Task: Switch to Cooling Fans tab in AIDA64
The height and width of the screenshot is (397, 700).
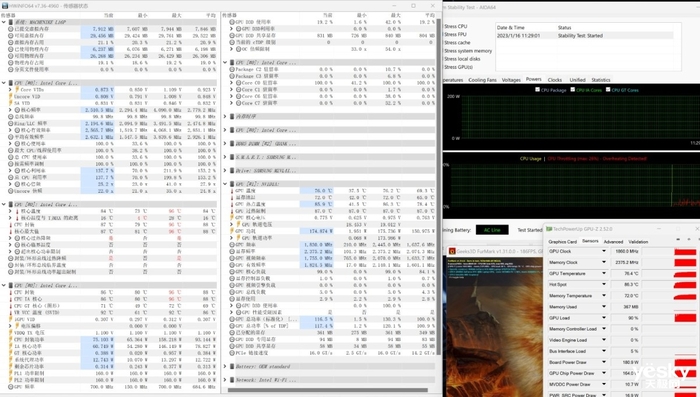Action: pos(482,80)
